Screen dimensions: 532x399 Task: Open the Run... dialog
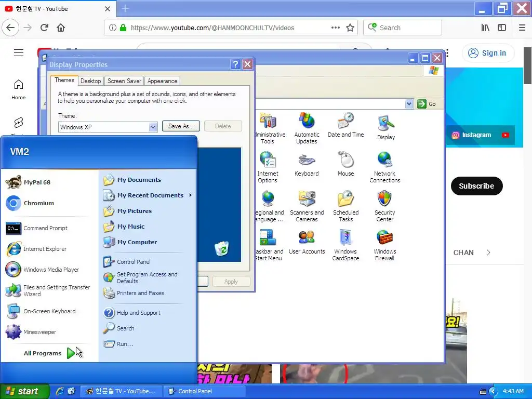point(118,344)
